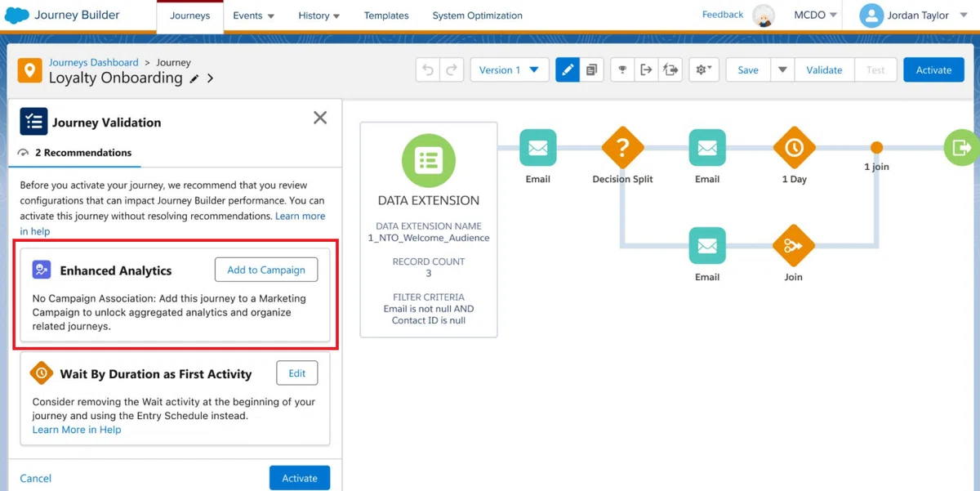
Task: Click the Save button
Action: 748,70
